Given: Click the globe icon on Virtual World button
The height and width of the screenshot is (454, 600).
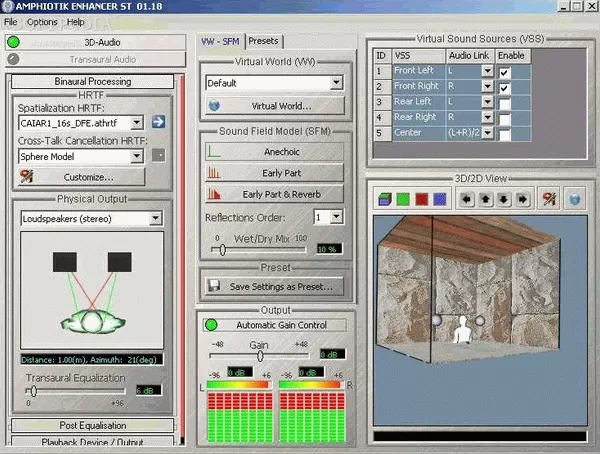Looking at the screenshot, I should (214, 106).
